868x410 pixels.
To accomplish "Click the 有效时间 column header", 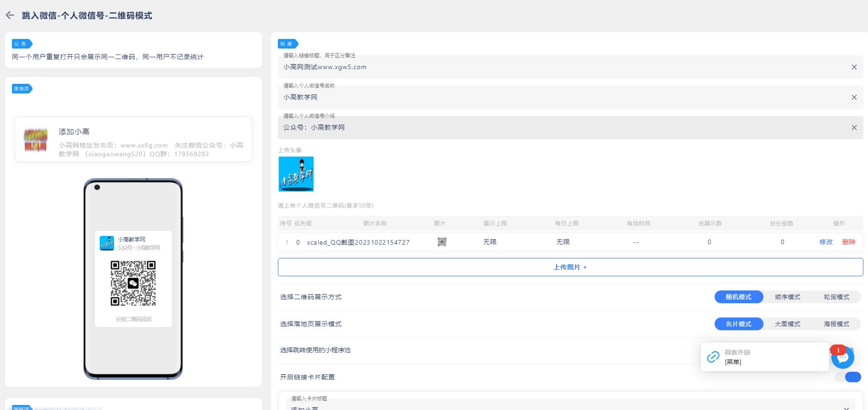I will [638, 224].
